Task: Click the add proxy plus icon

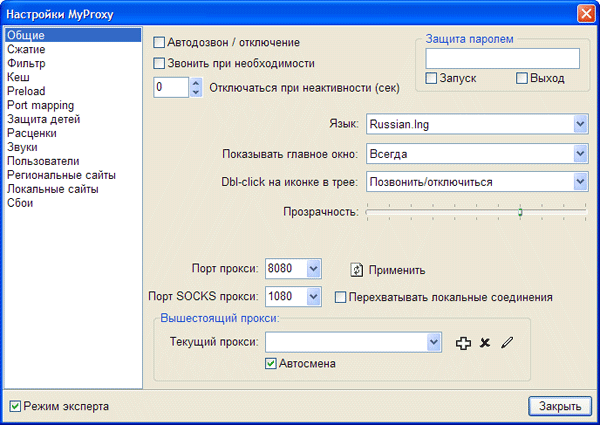Action: [x=462, y=343]
